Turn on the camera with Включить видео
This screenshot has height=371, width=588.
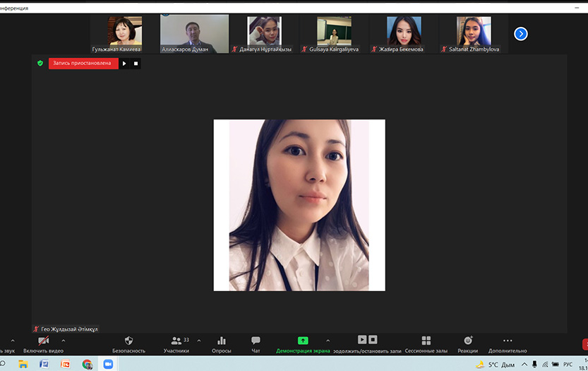(x=43, y=343)
